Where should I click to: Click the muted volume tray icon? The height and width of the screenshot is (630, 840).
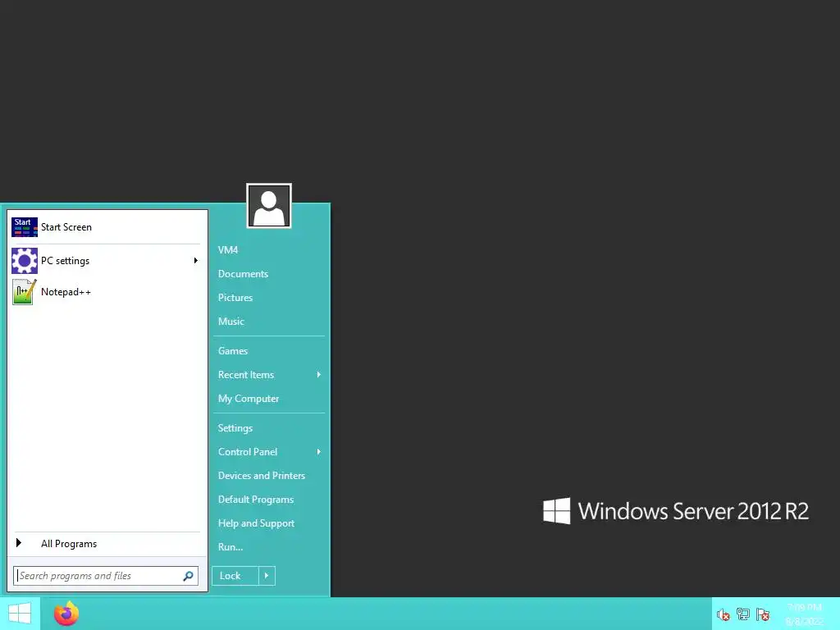click(x=724, y=614)
